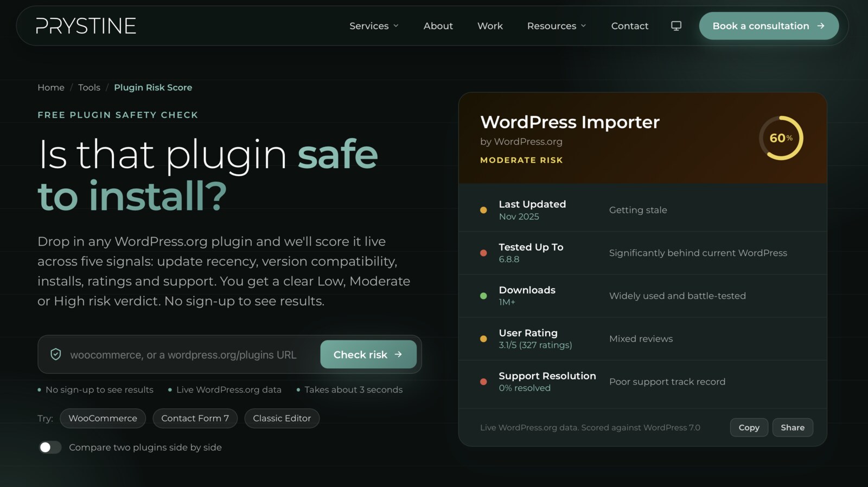Click the 'by WordPress.org' author text

(x=521, y=142)
